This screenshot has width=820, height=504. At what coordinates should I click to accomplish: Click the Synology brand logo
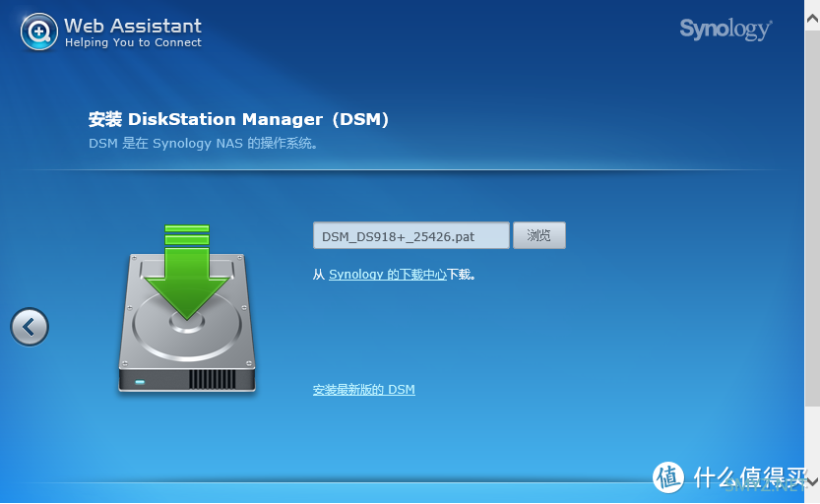[725, 30]
